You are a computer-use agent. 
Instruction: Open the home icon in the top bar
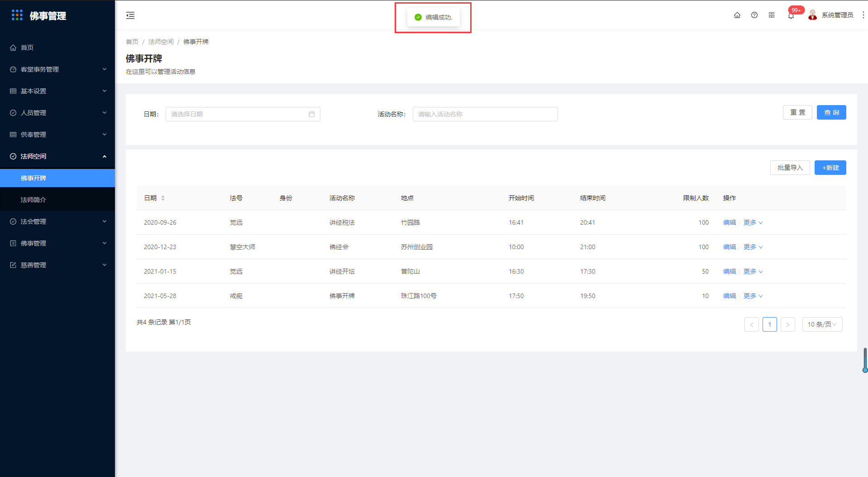click(737, 15)
